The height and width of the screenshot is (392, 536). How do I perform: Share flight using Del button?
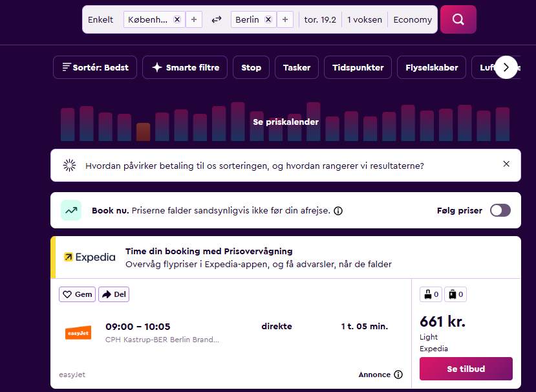(114, 294)
